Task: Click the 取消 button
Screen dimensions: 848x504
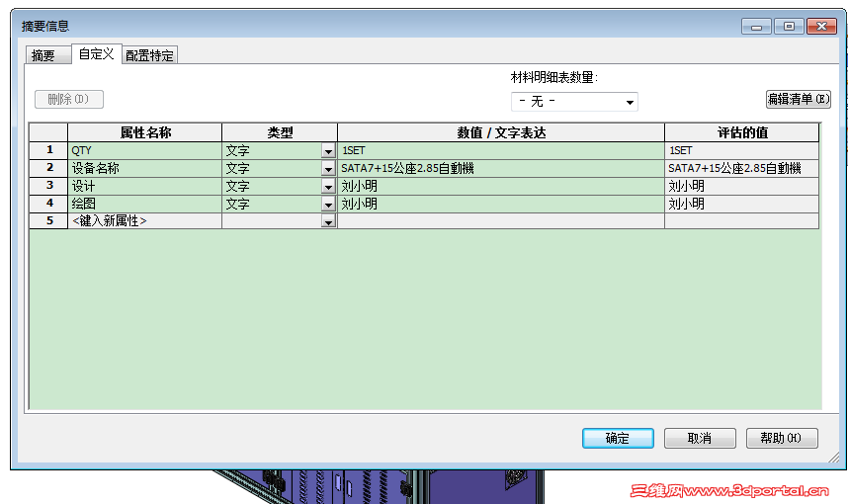Action: pyautogui.click(x=700, y=438)
